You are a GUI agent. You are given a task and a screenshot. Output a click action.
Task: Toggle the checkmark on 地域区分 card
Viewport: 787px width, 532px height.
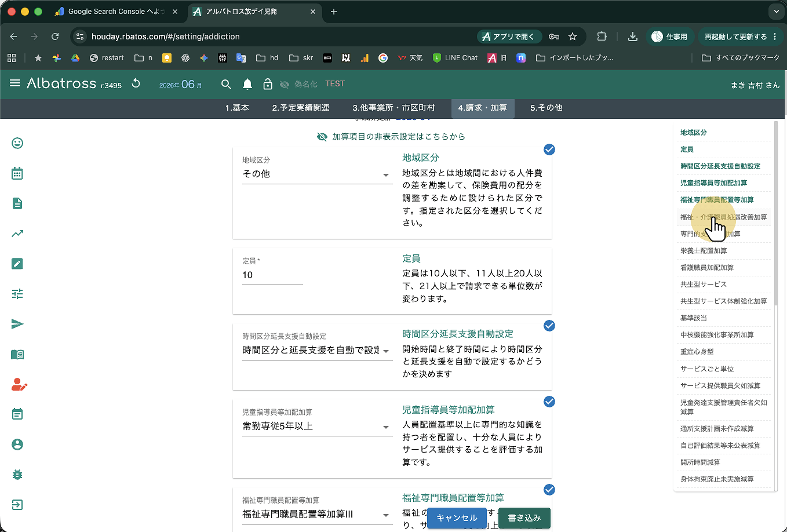pyautogui.click(x=549, y=150)
